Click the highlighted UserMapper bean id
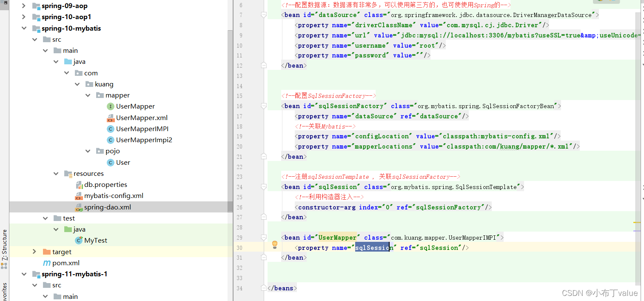Viewport: 644px width, 301px height. coord(338,238)
